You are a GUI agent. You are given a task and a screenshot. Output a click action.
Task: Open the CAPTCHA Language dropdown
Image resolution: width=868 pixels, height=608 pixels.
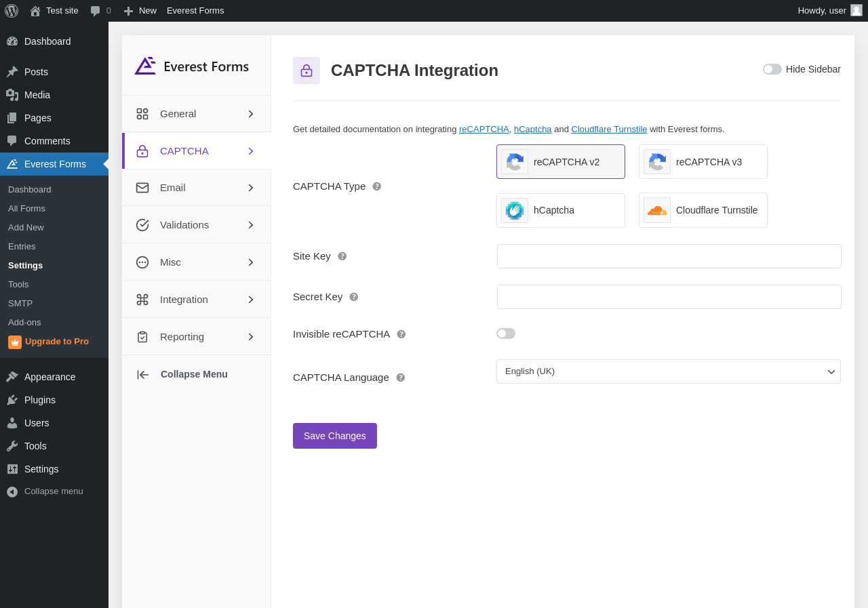pos(669,371)
